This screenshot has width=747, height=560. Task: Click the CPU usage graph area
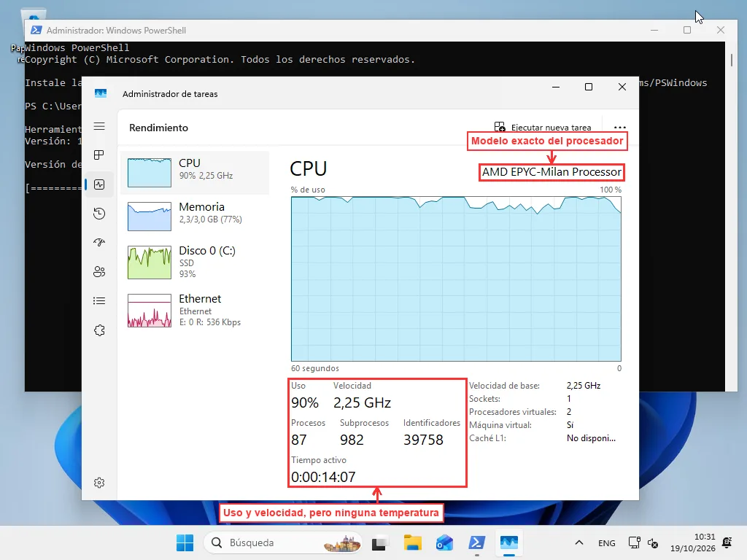[456, 279]
